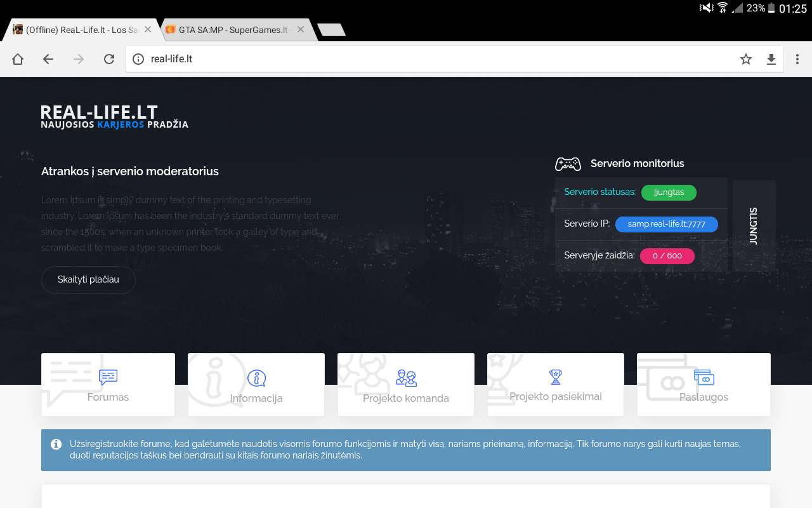Image resolution: width=812 pixels, height=508 pixels.
Task: Click the Serverio statusas label
Action: [599, 192]
